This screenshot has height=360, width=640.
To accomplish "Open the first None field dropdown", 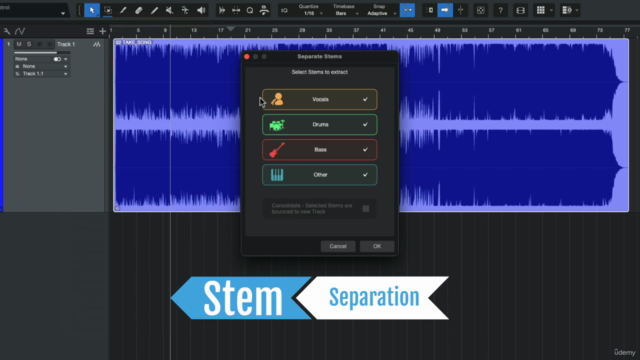I will pos(65,59).
